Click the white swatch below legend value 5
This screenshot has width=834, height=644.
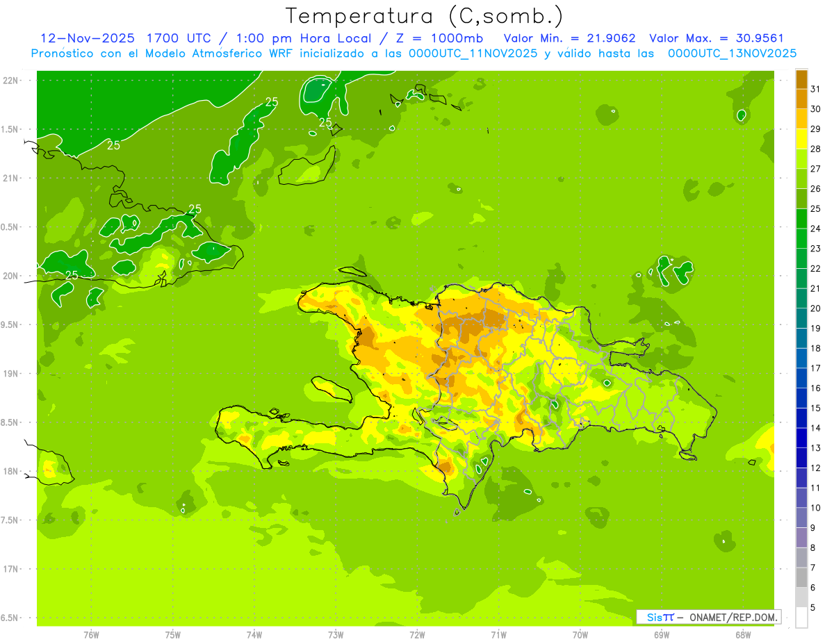pyautogui.click(x=801, y=618)
